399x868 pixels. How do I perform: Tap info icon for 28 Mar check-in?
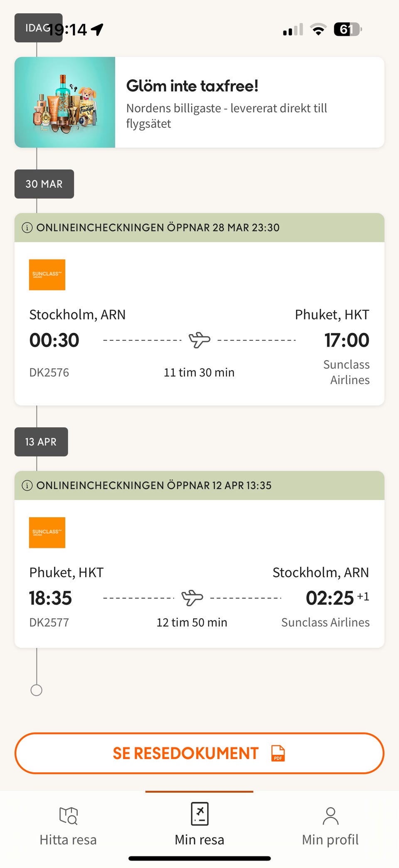coord(27,228)
